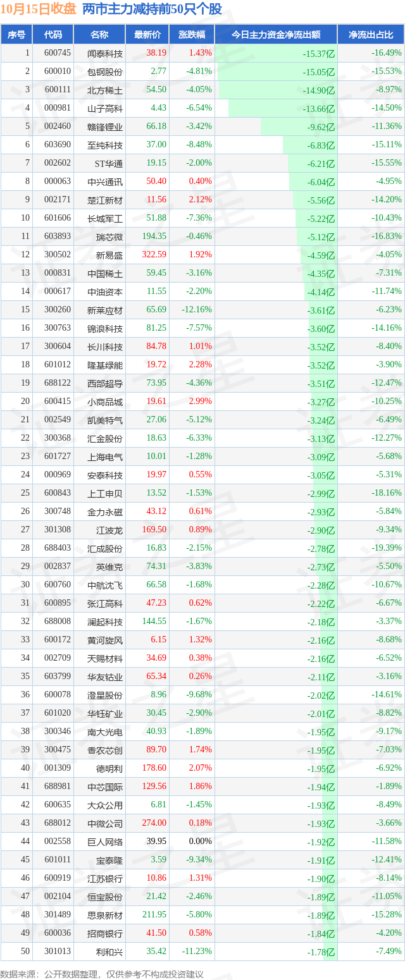Click stock name 香农芯创

point(105,750)
